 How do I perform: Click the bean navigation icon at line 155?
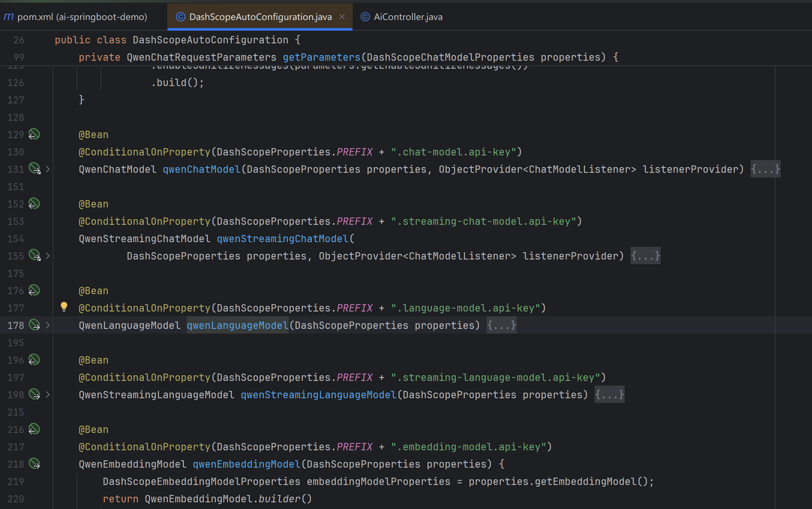34,255
